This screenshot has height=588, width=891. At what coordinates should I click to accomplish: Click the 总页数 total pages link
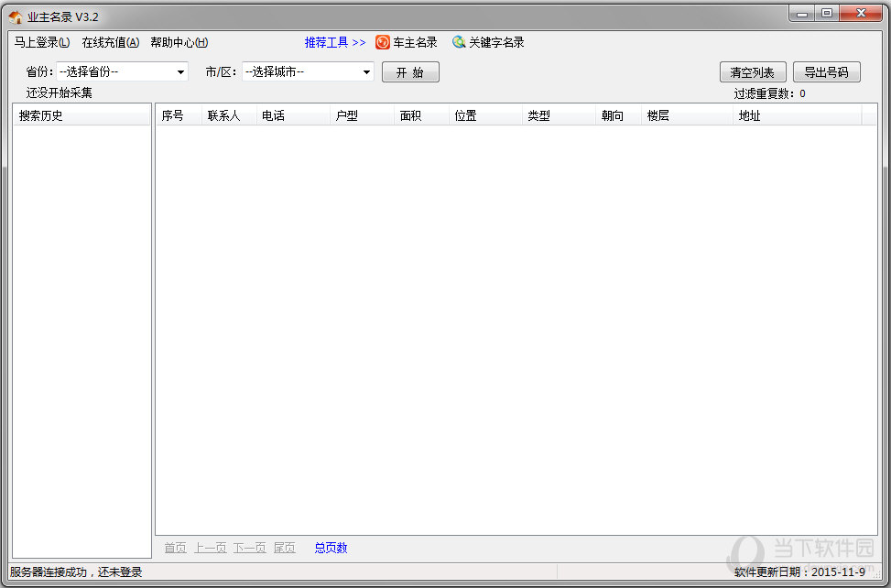click(331, 548)
